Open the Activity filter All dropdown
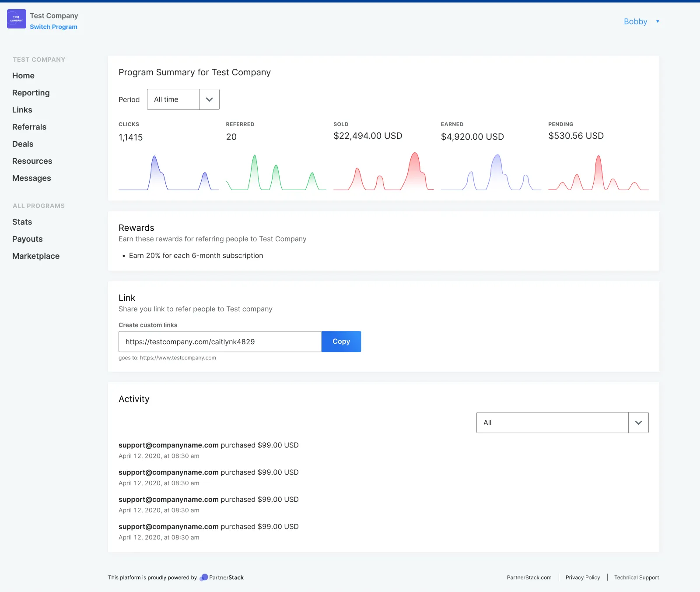Viewport: 700px width, 592px height. pos(562,423)
